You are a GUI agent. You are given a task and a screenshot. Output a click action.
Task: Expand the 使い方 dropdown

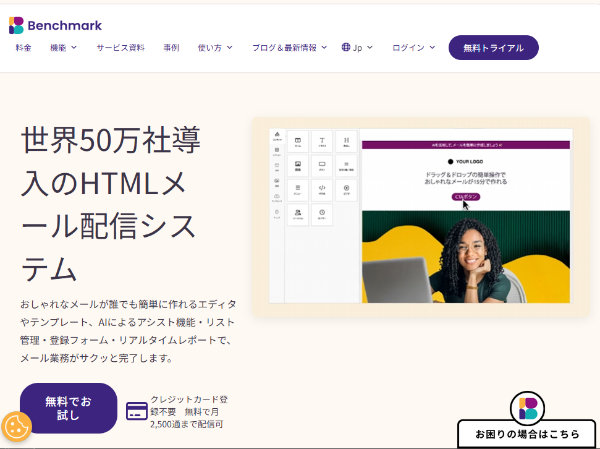pos(215,48)
